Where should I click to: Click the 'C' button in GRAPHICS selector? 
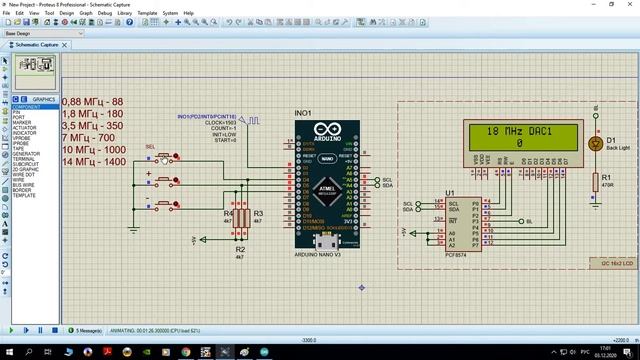pyautogui.click(x=16, y=99)
